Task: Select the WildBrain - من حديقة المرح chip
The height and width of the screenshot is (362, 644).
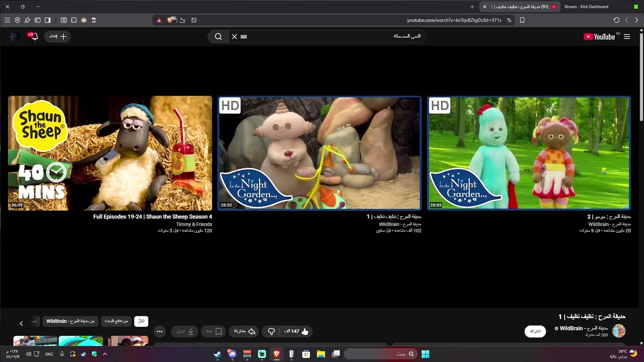Action: 70,321
